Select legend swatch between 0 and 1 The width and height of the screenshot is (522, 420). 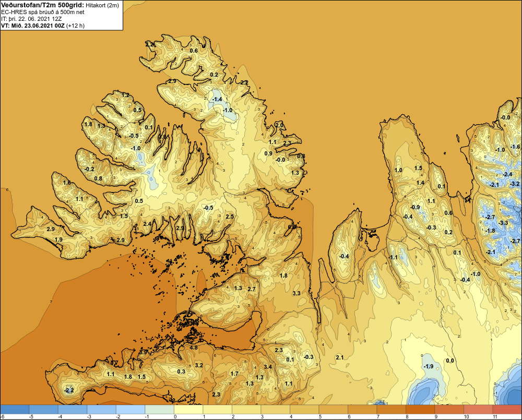(x=188, y=410)
